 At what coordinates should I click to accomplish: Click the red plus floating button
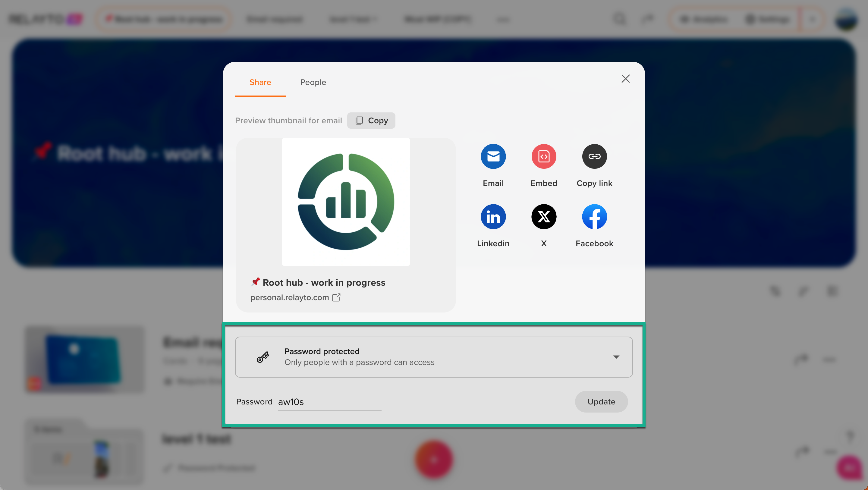click(x=434, y=459)
